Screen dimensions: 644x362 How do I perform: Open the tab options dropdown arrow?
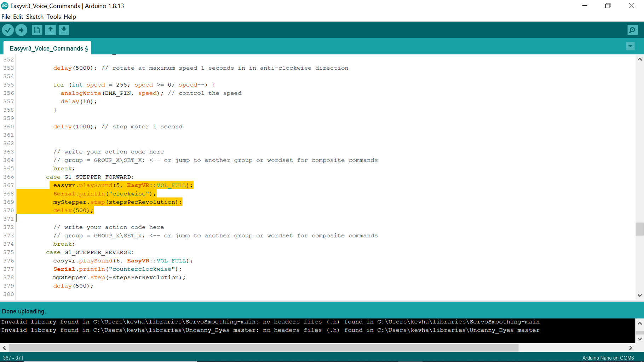click(630, 46)
